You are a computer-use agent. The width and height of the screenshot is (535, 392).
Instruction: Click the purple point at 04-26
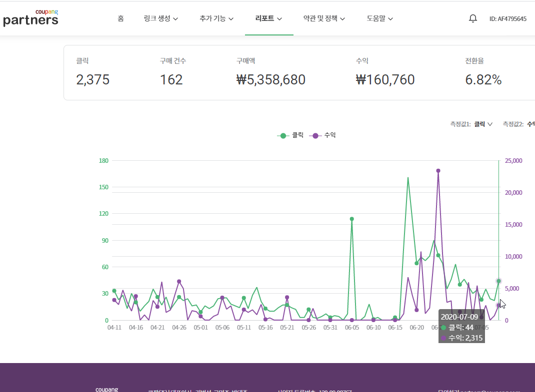[179, 282]
